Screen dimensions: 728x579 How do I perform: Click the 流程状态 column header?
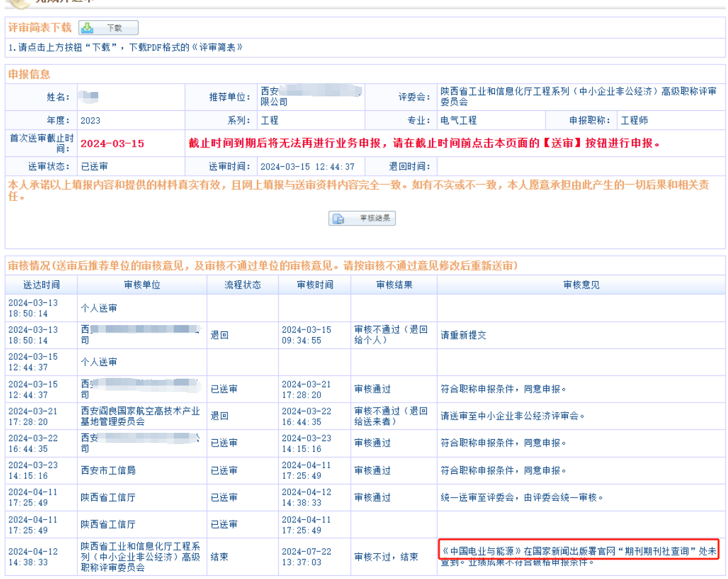coord(242,285)
